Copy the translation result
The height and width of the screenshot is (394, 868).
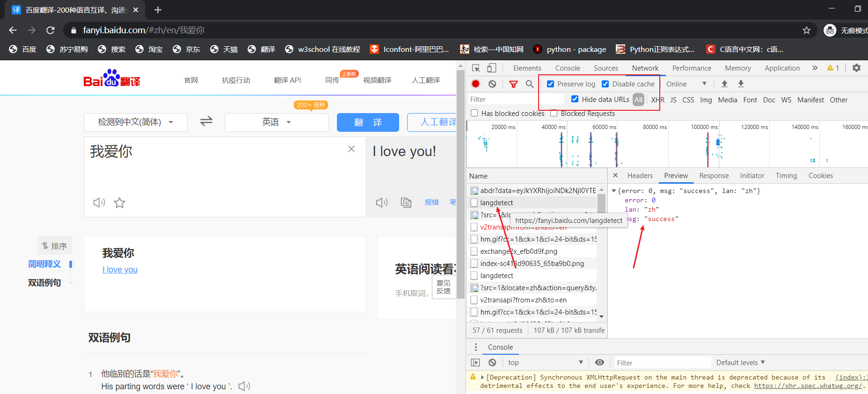click(x=406, y=202)
